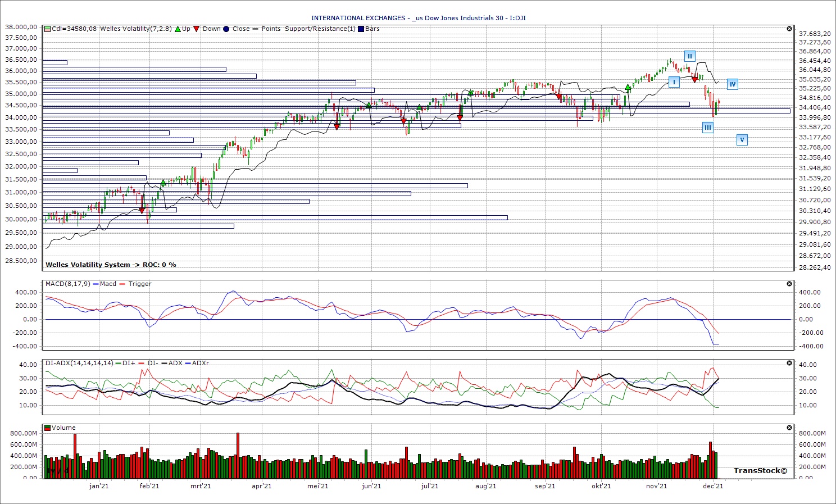
Task: Click the Up signal marker in late October
Action: coord(628,88)
